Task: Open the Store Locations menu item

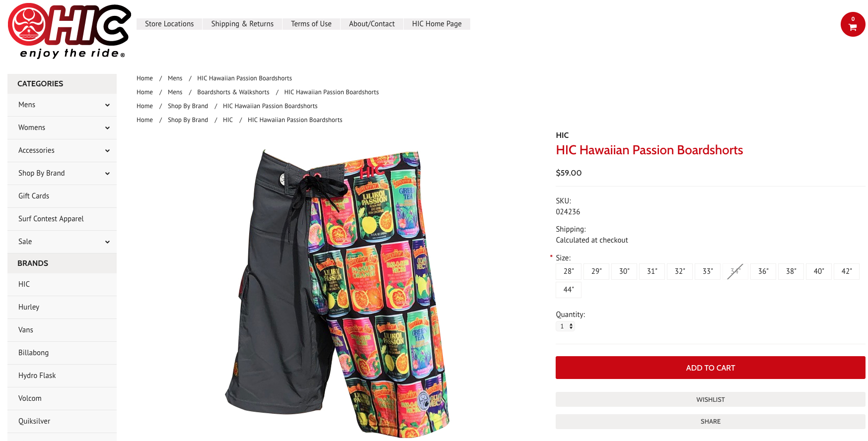Action: click(x=169, y=24)
